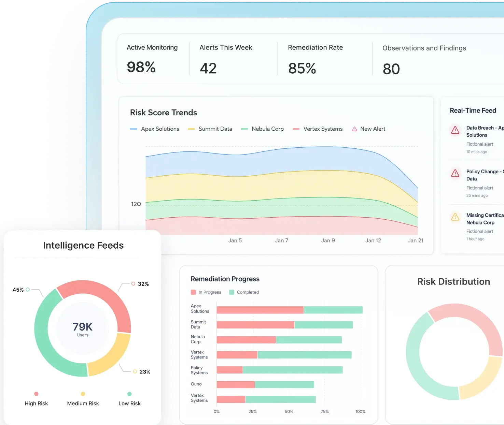Open the Remediation Rate 85% stat
The height and width of the screenshot is (425, 504).
click(x=316, y=60)
